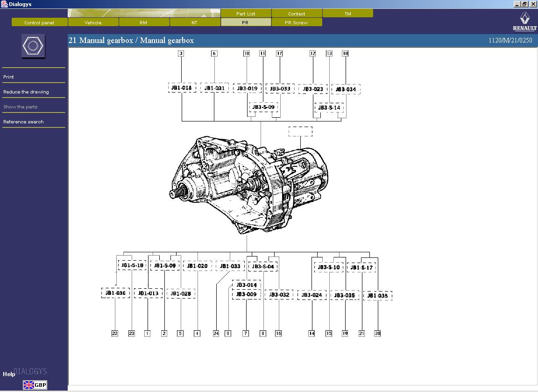Select callout number 19
The width and height of the screenshot is (538, 392).
tap(345, 333)
